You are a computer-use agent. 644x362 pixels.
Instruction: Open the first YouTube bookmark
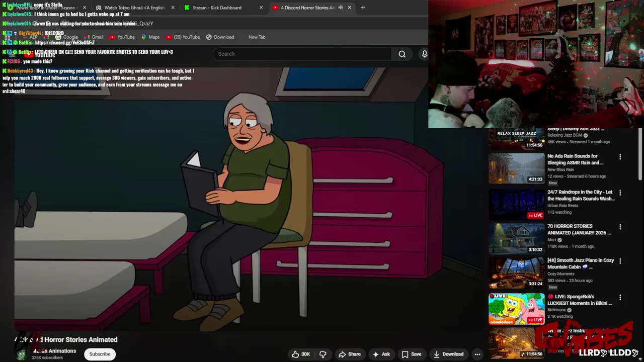[x=122, y=37]
